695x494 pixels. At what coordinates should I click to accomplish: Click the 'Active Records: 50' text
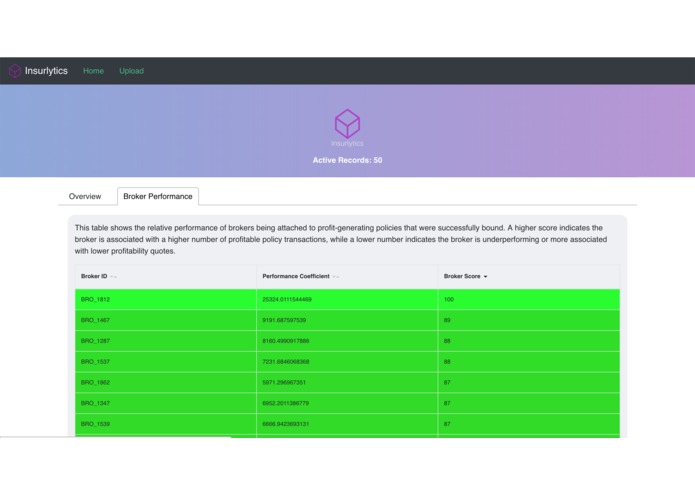pyautogui.click(x=347, y=160)
